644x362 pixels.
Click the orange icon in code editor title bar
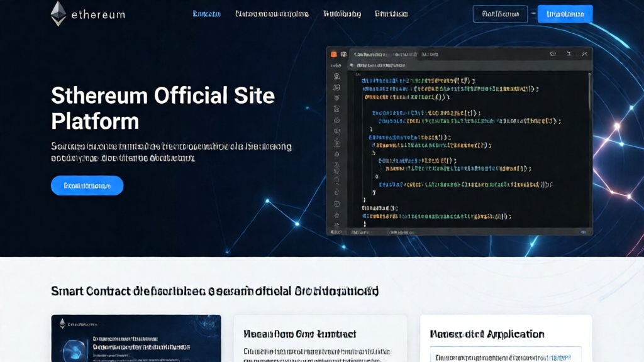[x=333, y=54]
